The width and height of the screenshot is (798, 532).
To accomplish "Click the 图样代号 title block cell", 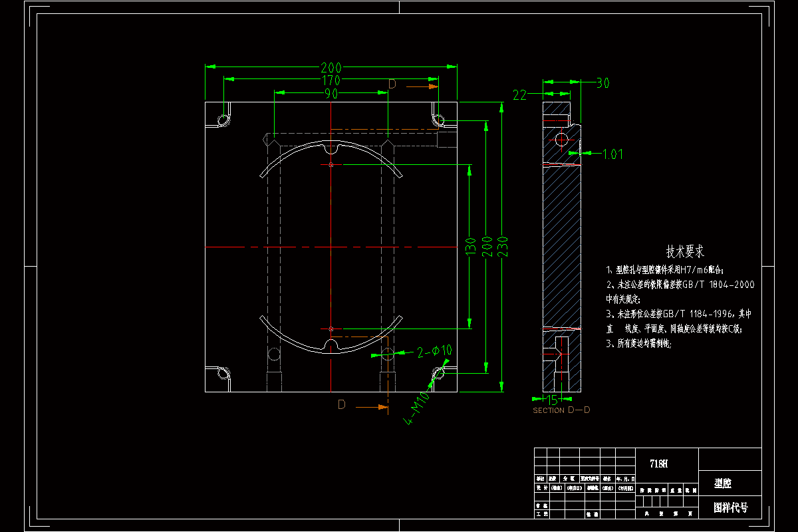I will point(730,507).
